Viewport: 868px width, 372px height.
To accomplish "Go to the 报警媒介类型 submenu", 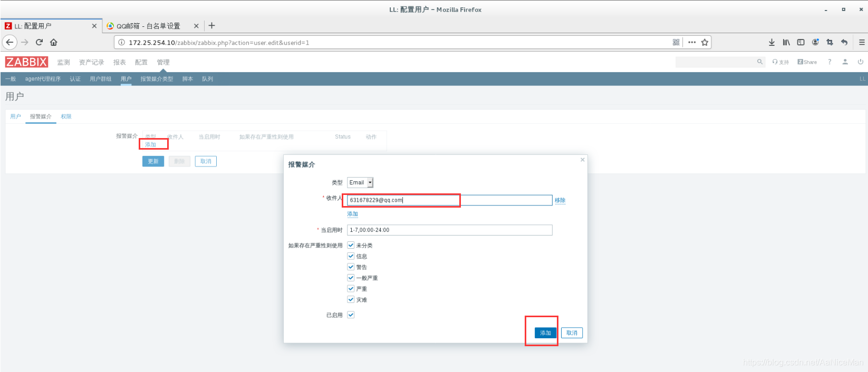I will (157, 79).
